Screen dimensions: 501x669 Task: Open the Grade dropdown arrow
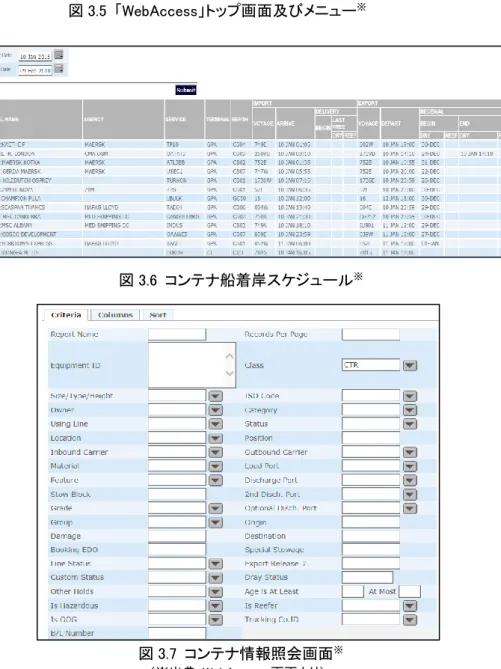coord(216,509)
